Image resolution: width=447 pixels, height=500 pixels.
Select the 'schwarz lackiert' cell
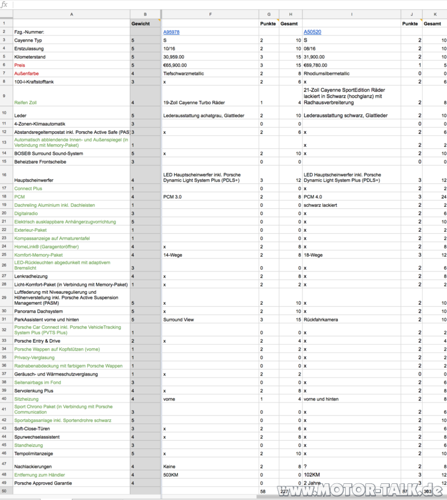[x=351, y=205]
